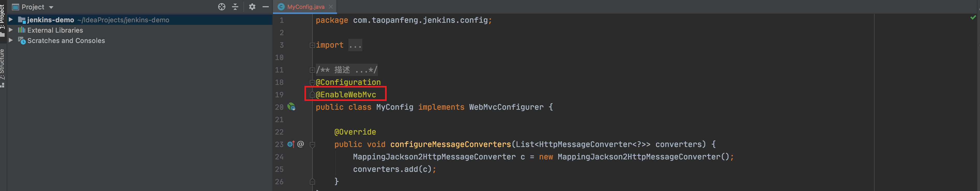This screenshot has height=191, width=980.
Task: Click the folded import ellipsis
Action: coord(355,45)
